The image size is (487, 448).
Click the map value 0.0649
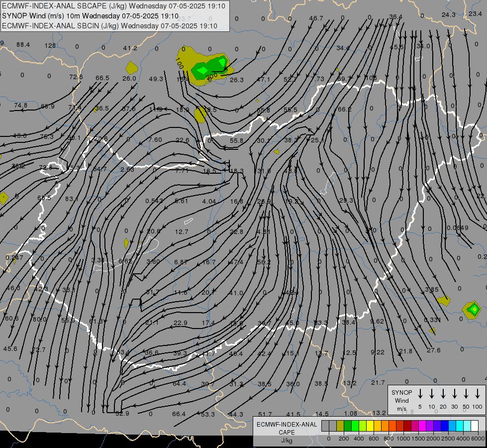458,228
